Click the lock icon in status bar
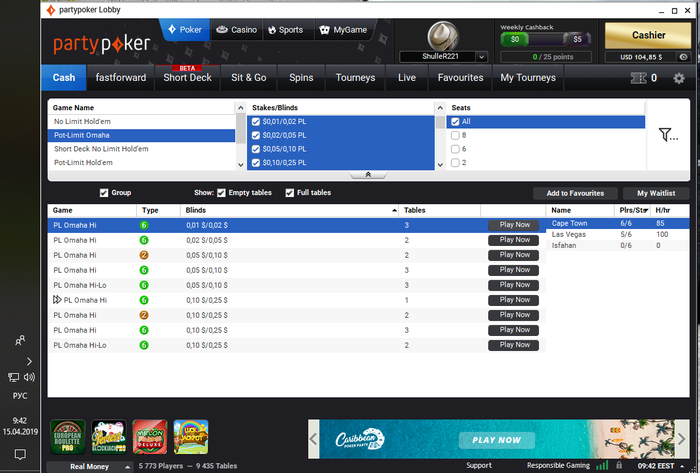Image resolution: width=700 pixels, height=473 pixels. tap(619, 465)
